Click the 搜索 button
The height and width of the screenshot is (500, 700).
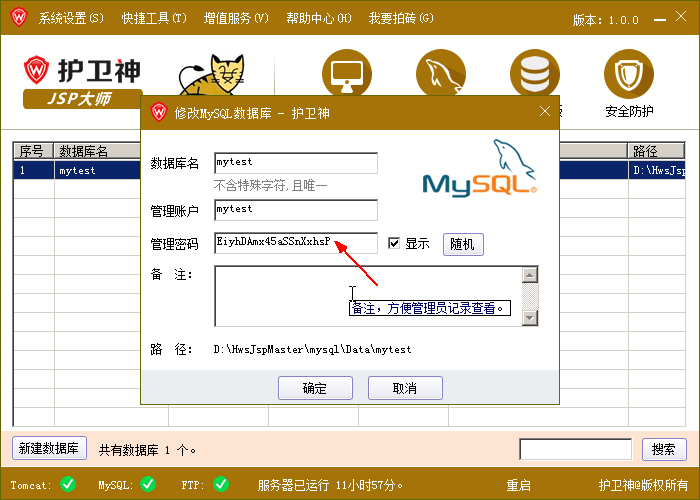pyautogui.click(x=664, y=449)
